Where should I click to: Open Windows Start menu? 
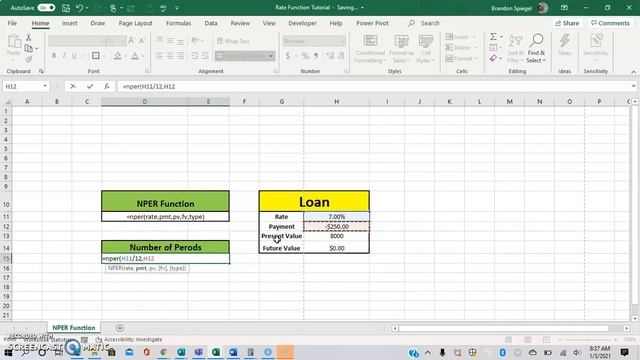pyautogui.click(x=8, y=352)
